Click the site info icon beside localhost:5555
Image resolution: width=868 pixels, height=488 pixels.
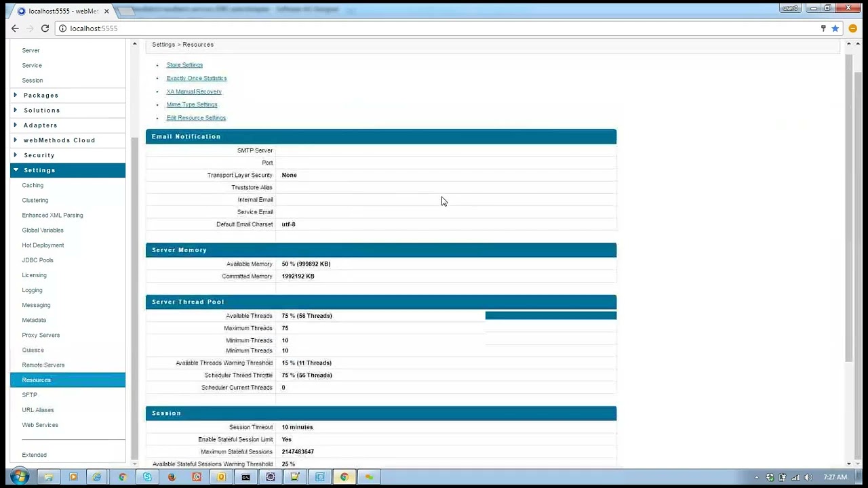(x=62, y=28)
